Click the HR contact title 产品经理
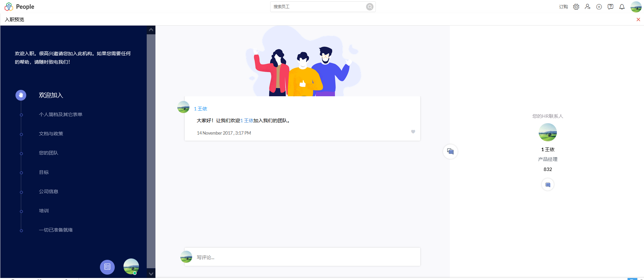 tap(548, 159)
